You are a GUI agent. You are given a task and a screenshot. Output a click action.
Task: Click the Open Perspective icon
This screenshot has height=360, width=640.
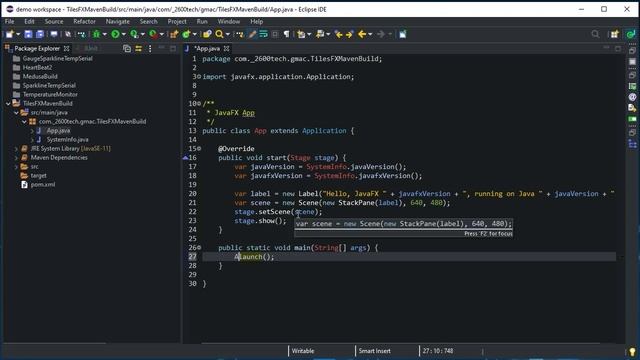coord(614,34)
